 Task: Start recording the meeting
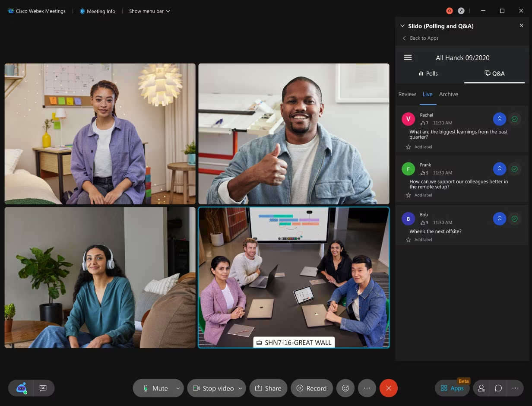point(311,388)
